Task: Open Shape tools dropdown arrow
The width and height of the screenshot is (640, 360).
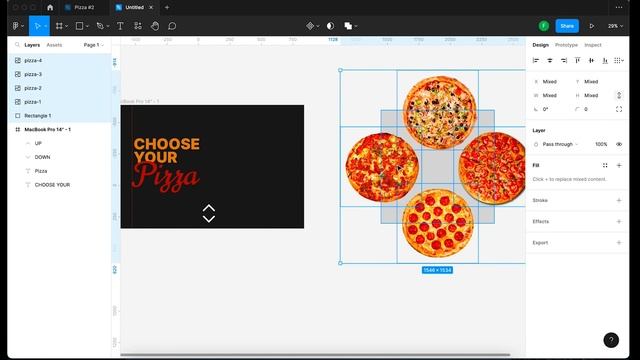Action: pyautogui.click(x=87, y=26)
